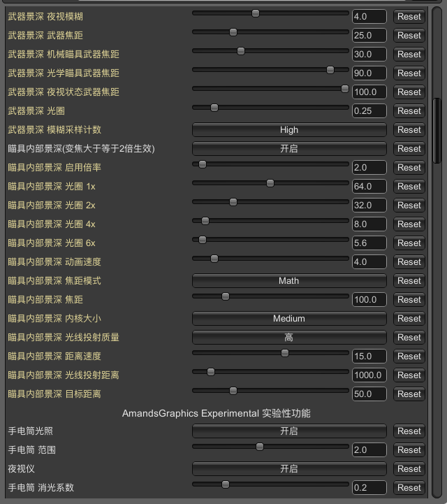447x504 pixels.
Task: Click 手电筒 消光系数 0.2 field
Action: tap(369, 488)
